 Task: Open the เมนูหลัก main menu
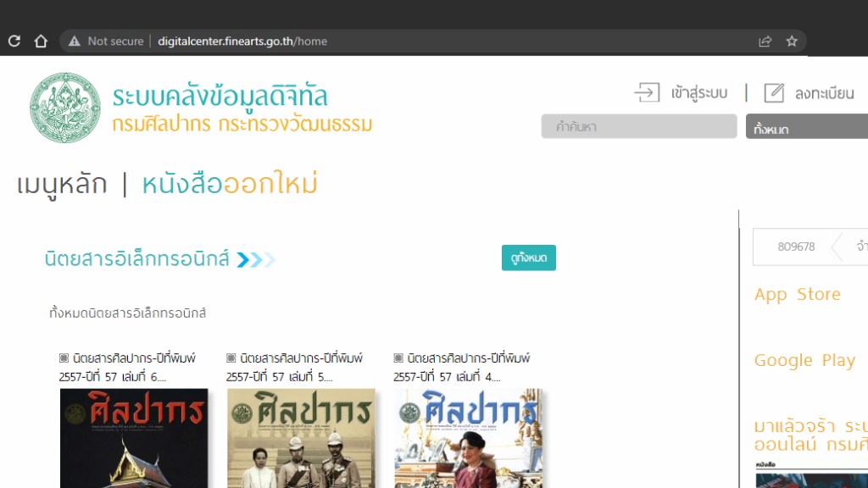click(62, 184)
